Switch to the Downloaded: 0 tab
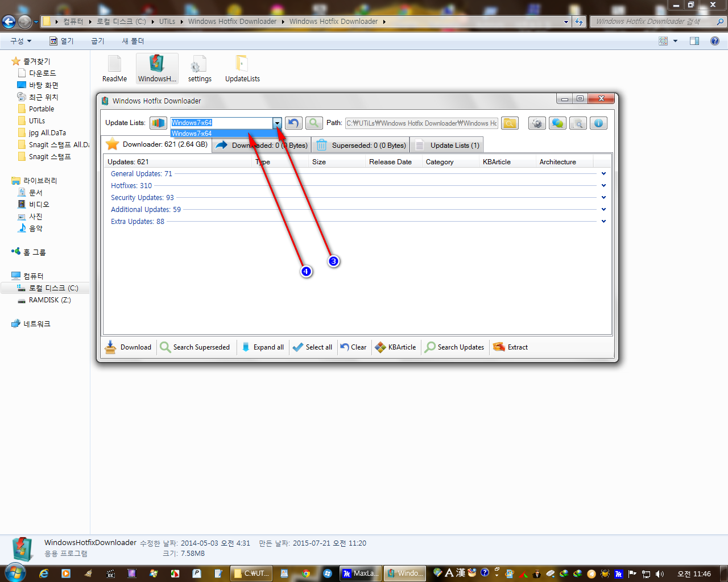The height and width of the screenshot is (582, 728). point(262,145)
